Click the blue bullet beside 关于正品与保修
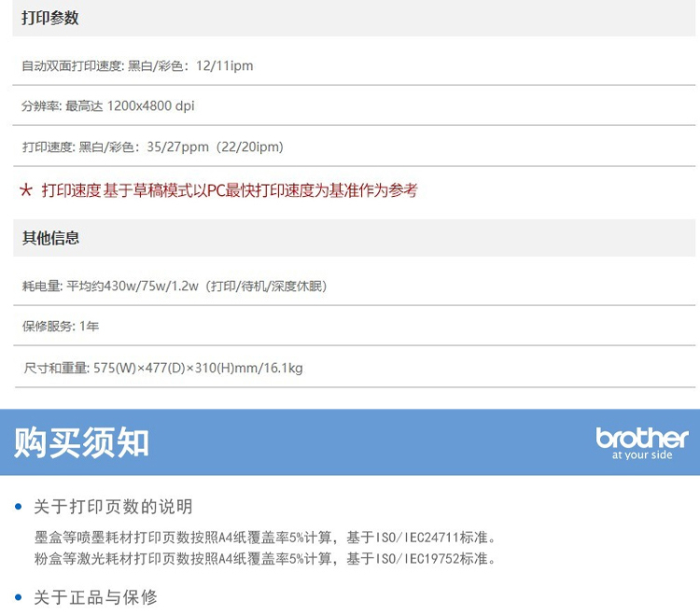 (x=19, y=597)
